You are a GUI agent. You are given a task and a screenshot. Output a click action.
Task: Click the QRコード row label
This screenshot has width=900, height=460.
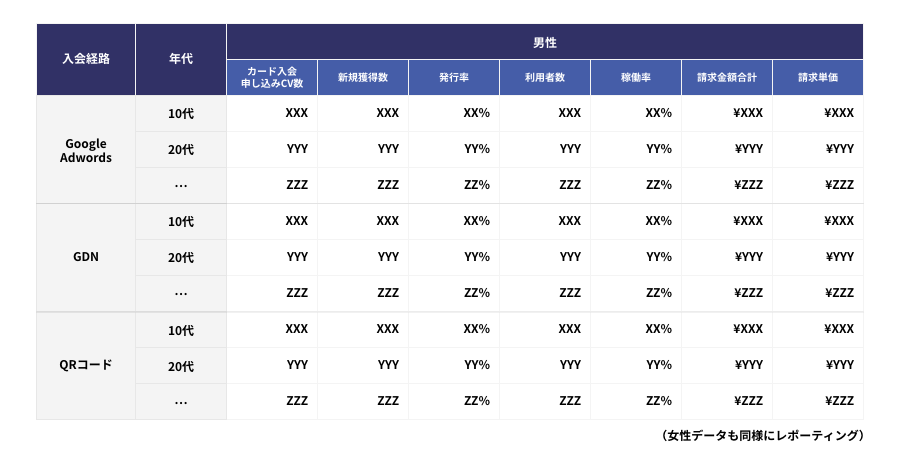(86, 365)
